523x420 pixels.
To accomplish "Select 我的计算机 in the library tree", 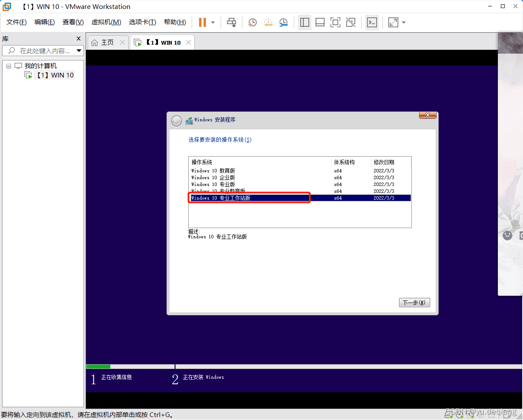I will point(40,66).
